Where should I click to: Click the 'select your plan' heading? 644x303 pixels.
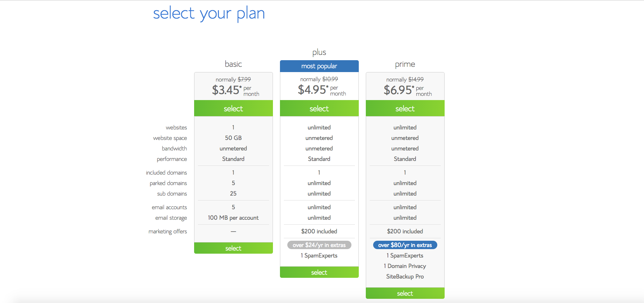209,14
